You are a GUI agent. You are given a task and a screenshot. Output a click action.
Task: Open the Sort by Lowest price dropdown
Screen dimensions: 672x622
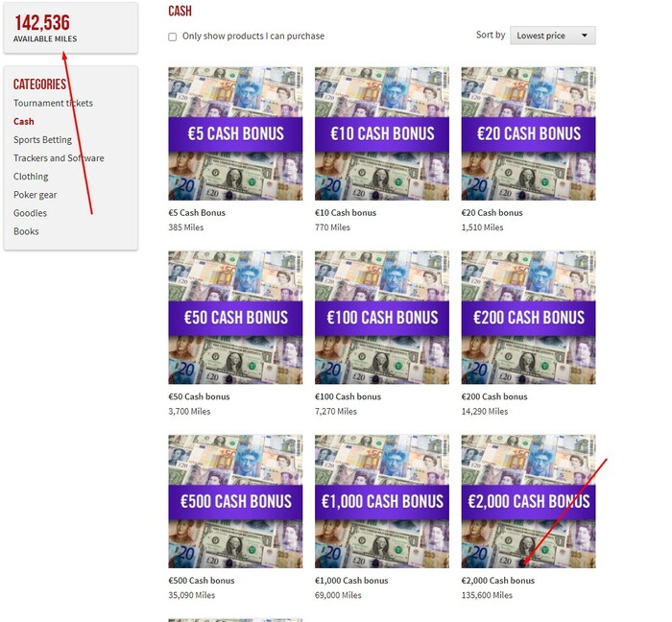point(552,36)
